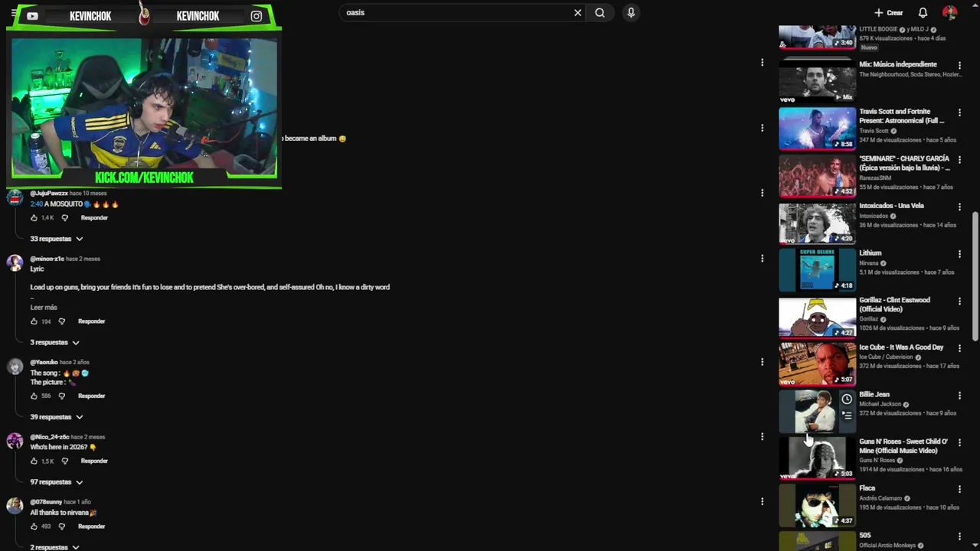This screenshot has height=551, width=980.
Task: Open the SEMINARE - CHARLY GARCÍA video title
Action: pyautogui.click(x=904, y=163)
